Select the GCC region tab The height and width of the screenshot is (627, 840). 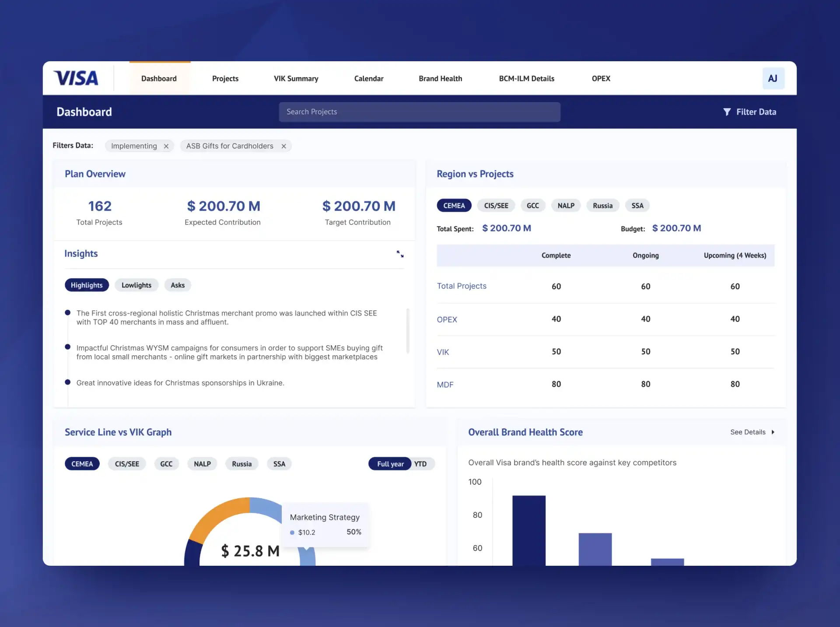[532, 206]
